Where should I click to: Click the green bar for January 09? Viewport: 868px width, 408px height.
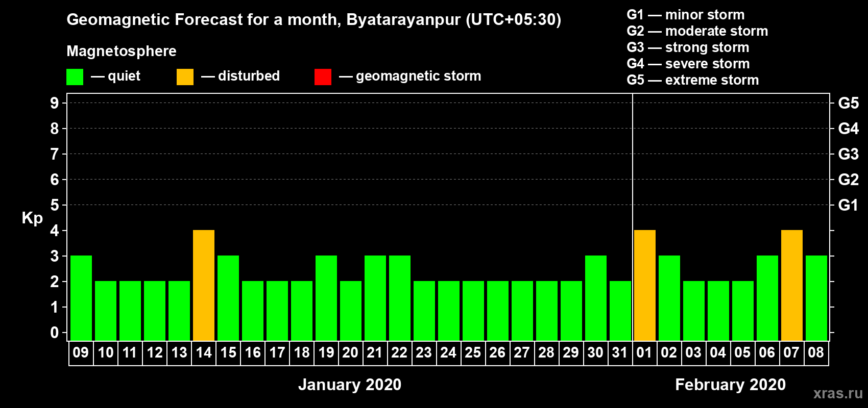click(81, 298)
